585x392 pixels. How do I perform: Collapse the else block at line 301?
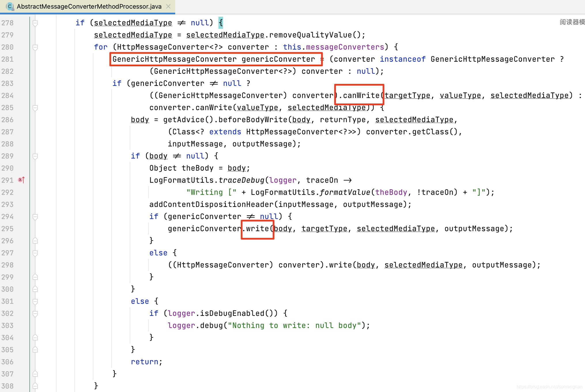tap(35, 301)
